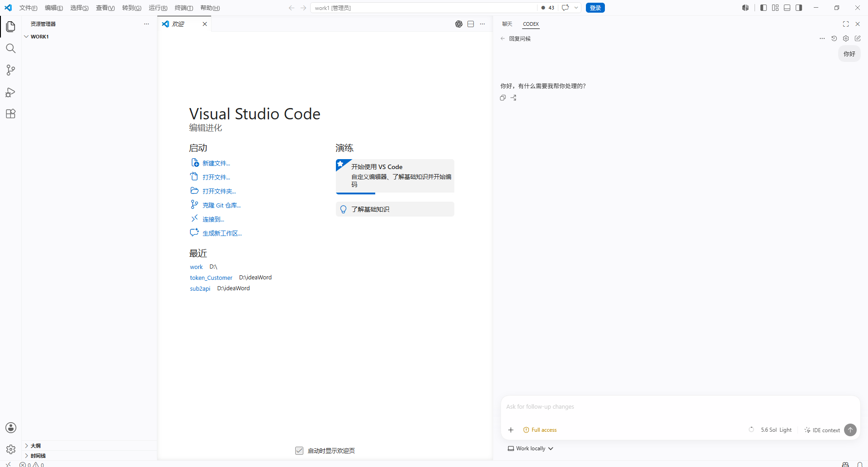Image resolution: width=868 pixels, height=467 pixels.
Task: Toggle IDE context in Codex input
Action: click(822, 430)
